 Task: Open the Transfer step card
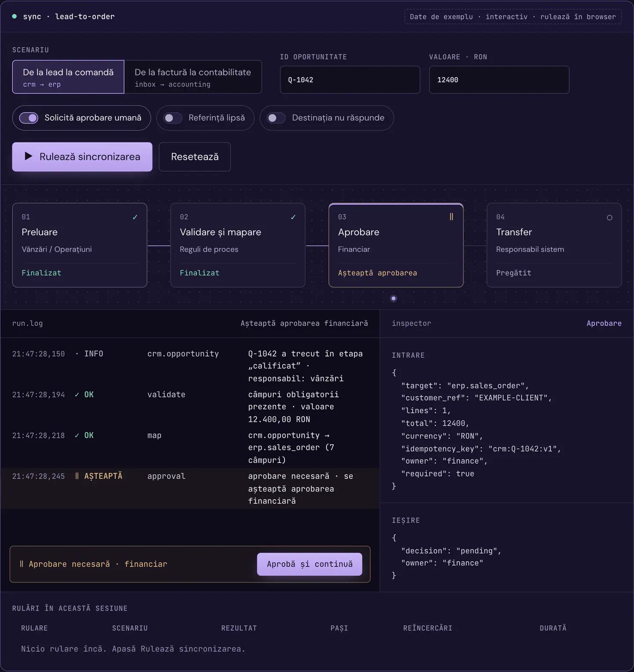coord(554,245)
